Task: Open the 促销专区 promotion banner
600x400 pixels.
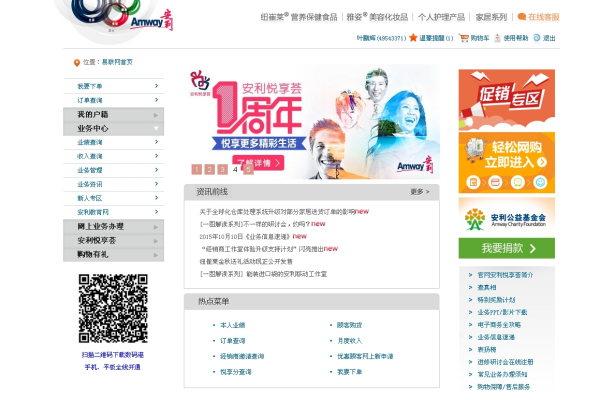Action: pos(507,97)
